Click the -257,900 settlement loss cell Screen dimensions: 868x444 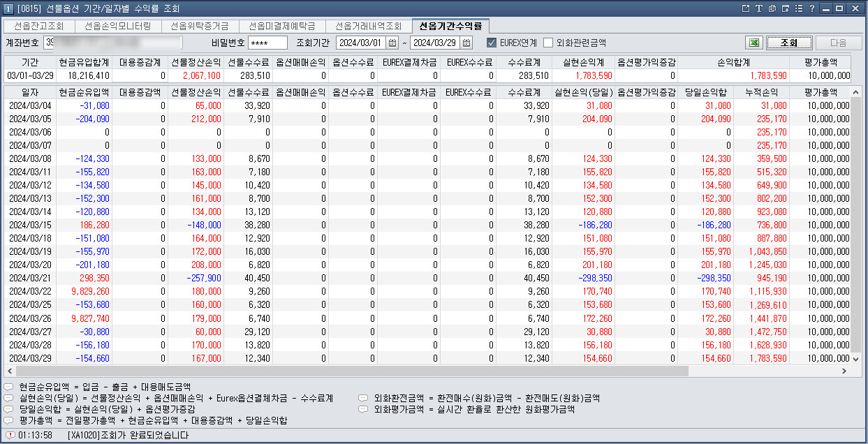(x=196, y=278)
